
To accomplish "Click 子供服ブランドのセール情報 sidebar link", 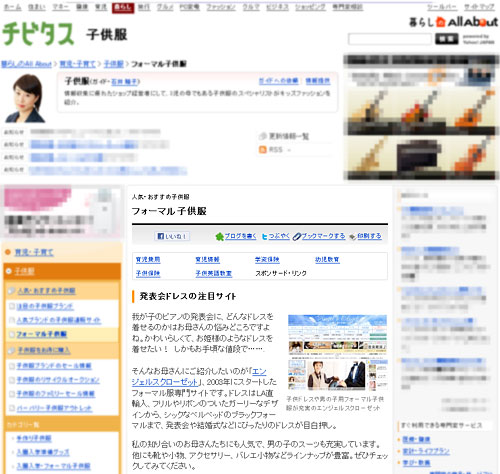I will coord(54,366).
